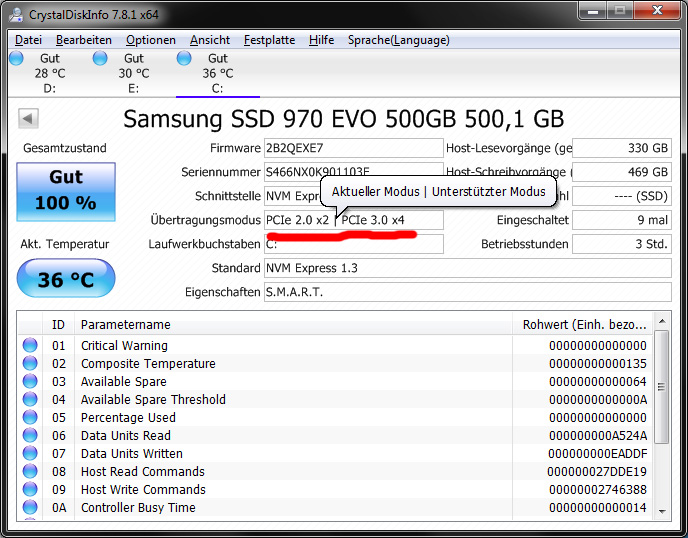688x538 pixels.
Task: Click the Betriebsstunden value 3 Std.
Action: (622, 244)
